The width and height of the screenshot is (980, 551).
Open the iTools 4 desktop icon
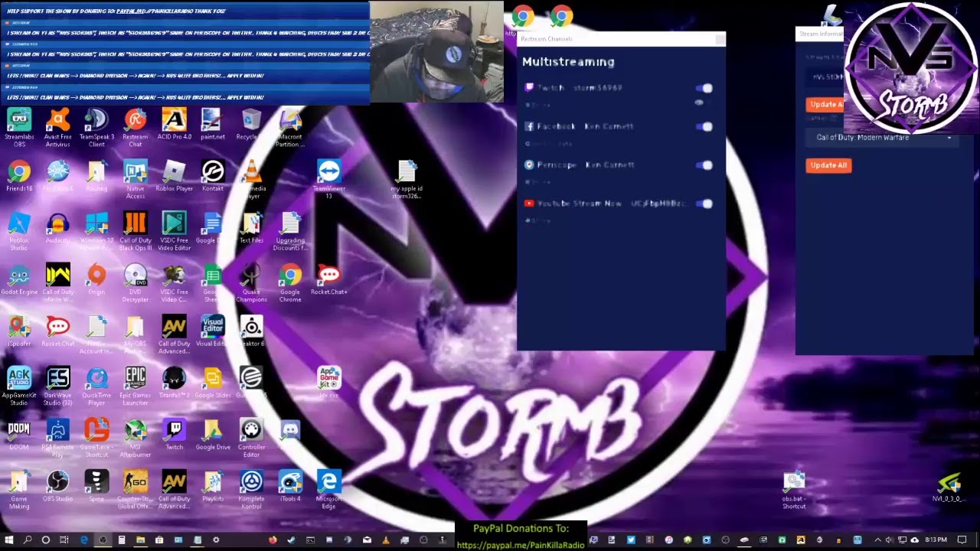click(x=290, y=487)
